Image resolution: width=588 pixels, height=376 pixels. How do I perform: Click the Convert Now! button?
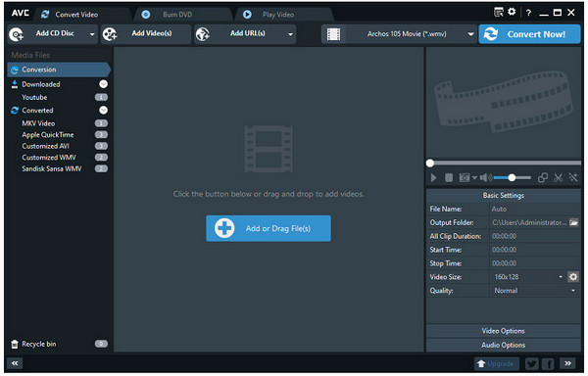(529, 34)
